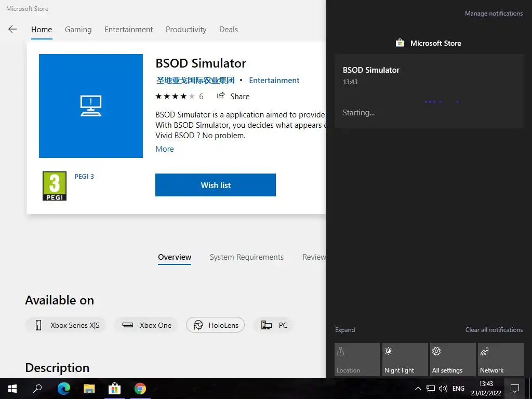Select the Xbox Series X|S platform chip

pos(65,325)
